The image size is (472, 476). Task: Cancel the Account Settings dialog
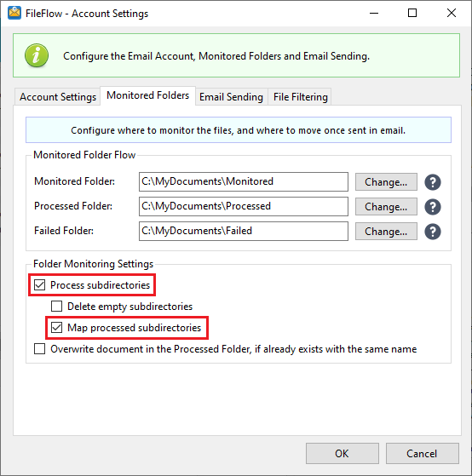423,453
